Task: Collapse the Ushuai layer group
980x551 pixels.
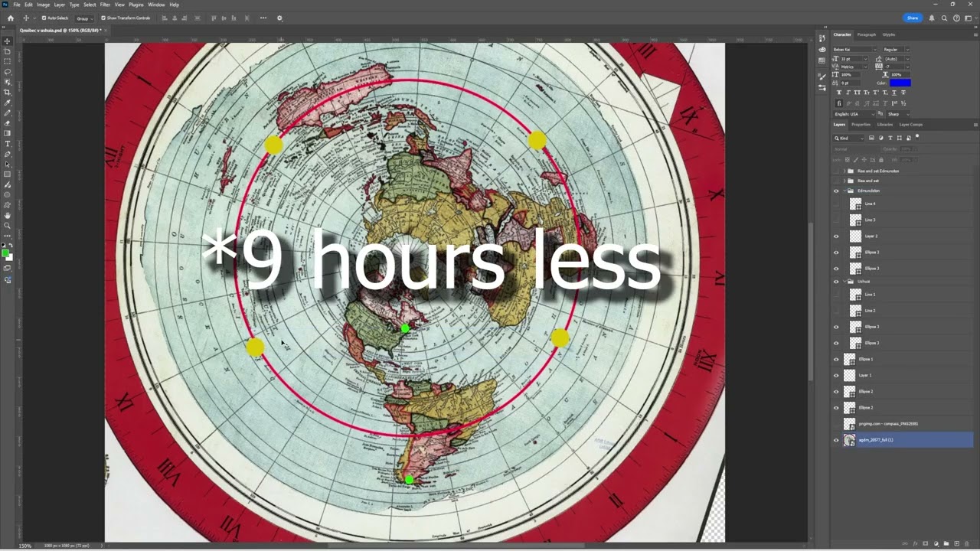Action: pyautogui.click(x=844, y=282)
